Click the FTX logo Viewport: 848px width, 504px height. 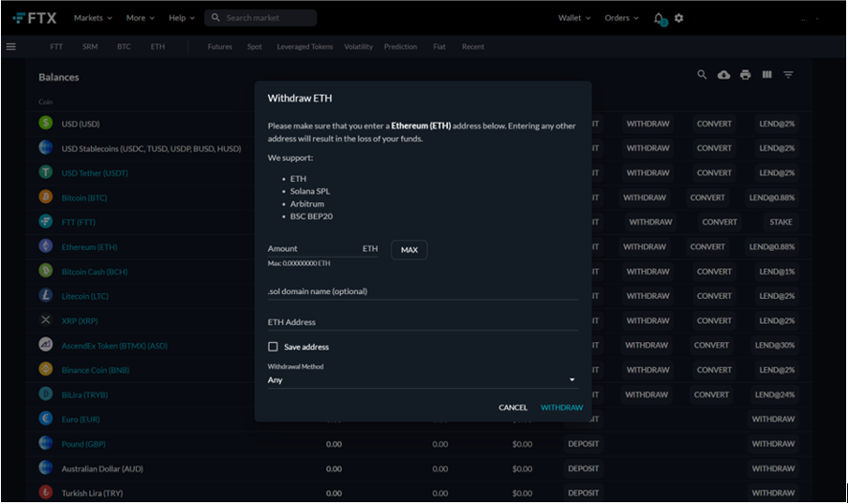point(35,18)
